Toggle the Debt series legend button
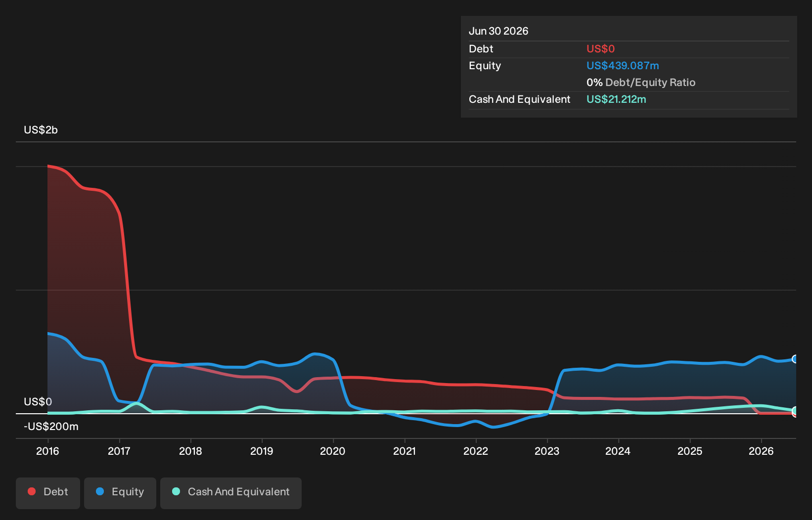This screenshot has width=812, height=520. pyautogui.click(x=48, y=493)
